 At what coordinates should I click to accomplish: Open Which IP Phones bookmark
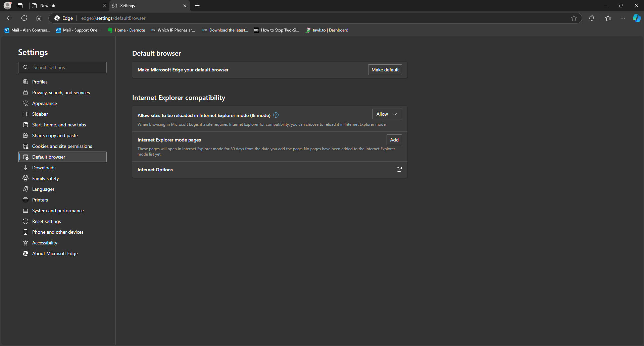tap(173, 30)
